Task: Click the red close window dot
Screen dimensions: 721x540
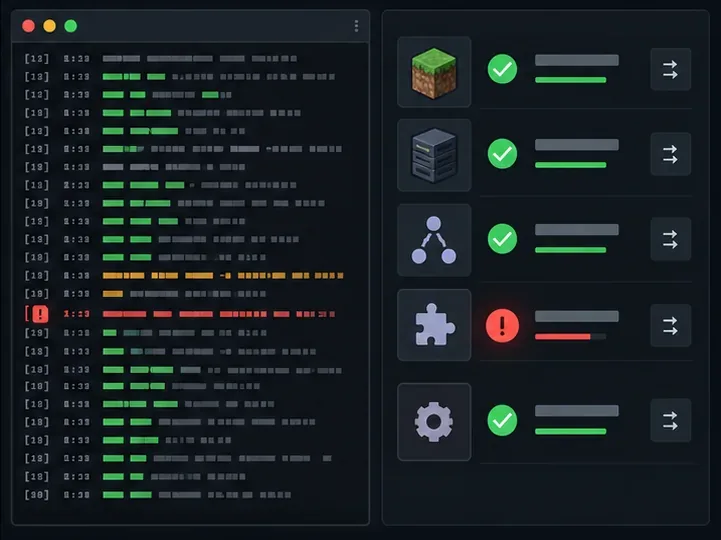Action: pos(29,26)
